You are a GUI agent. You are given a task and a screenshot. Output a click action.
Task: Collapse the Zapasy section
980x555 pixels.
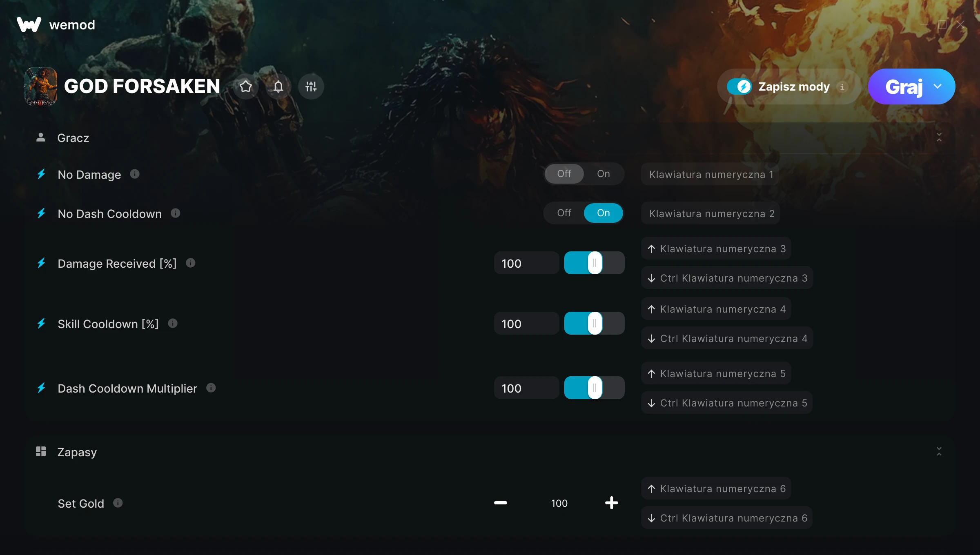point(939,451)
